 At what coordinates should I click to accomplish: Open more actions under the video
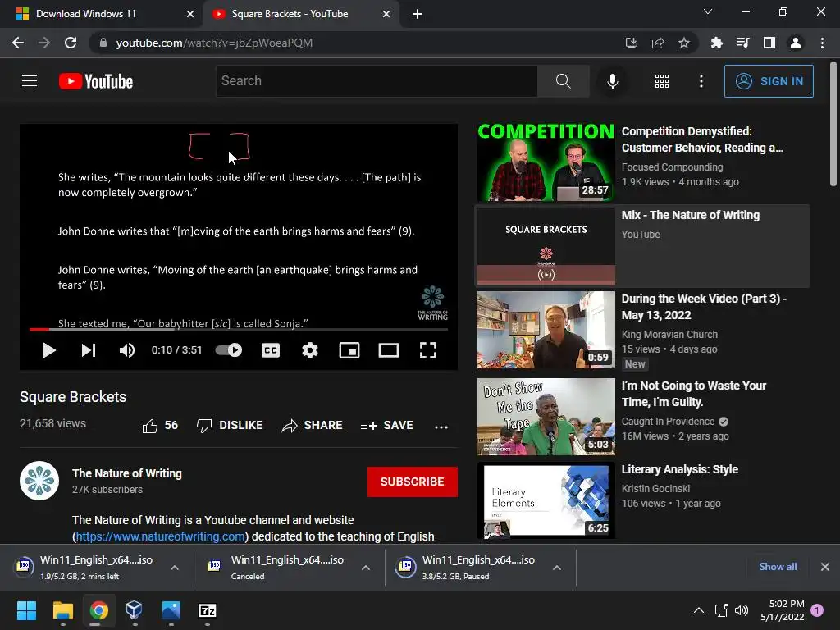pos(441,427)
